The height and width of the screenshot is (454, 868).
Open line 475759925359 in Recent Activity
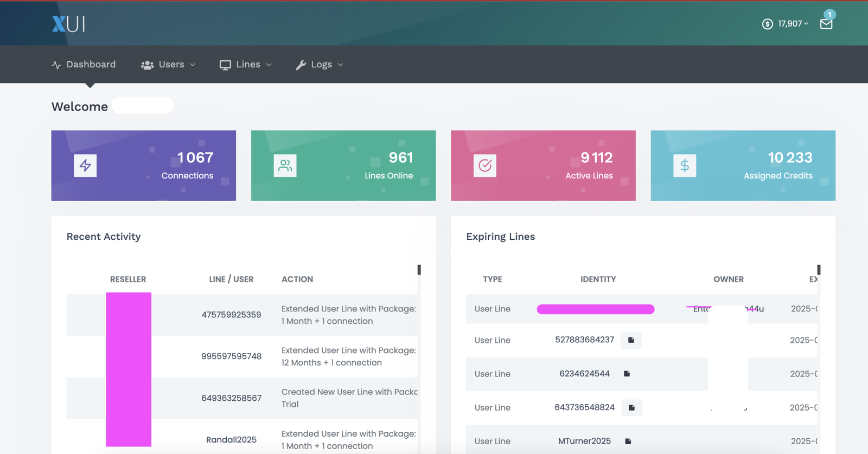pyautogui.click(x=231, y=315)
